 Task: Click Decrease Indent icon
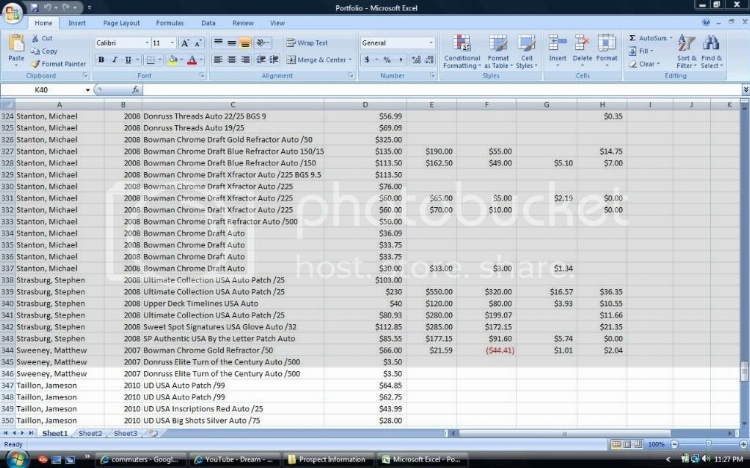point(261,60)
